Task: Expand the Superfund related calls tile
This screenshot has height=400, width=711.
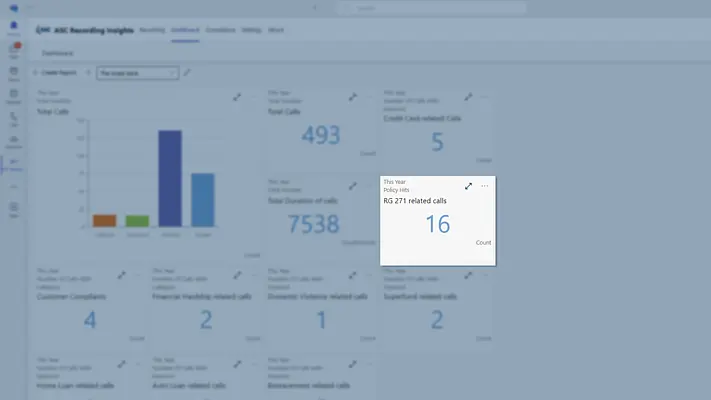Action: click(468, 274)
